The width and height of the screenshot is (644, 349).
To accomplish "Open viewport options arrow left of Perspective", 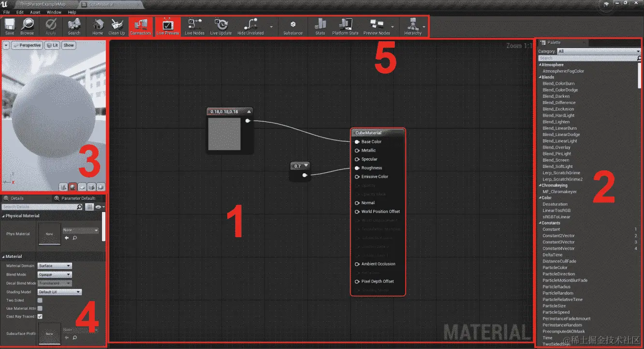I will click(6, 45).
